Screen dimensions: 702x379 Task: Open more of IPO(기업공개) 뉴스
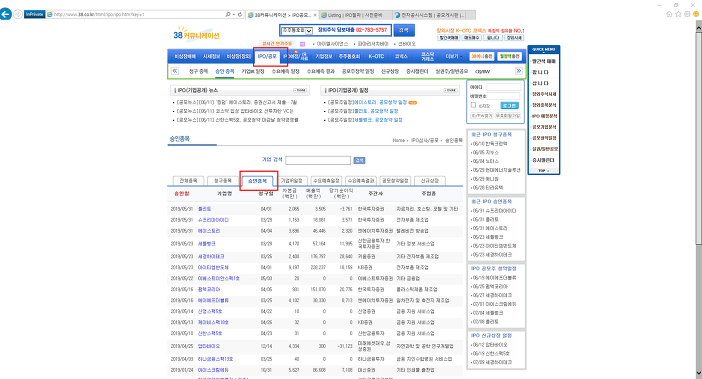[300, 90]
